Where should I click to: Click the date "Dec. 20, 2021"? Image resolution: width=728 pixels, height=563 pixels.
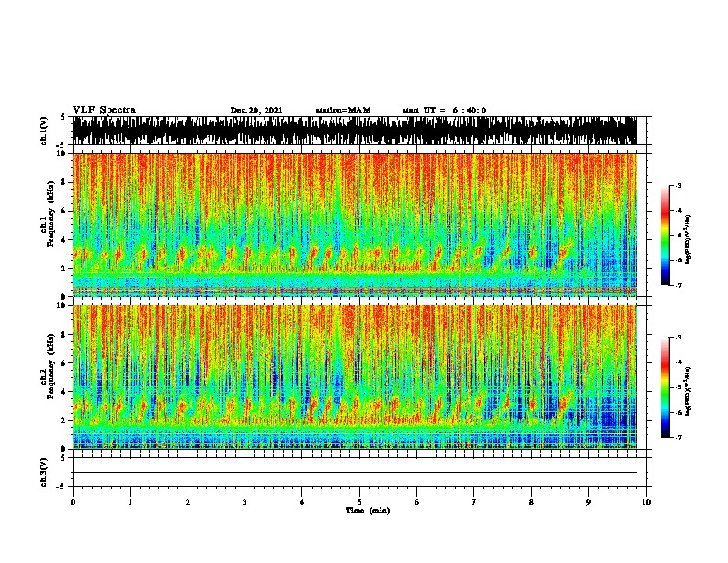256,110
